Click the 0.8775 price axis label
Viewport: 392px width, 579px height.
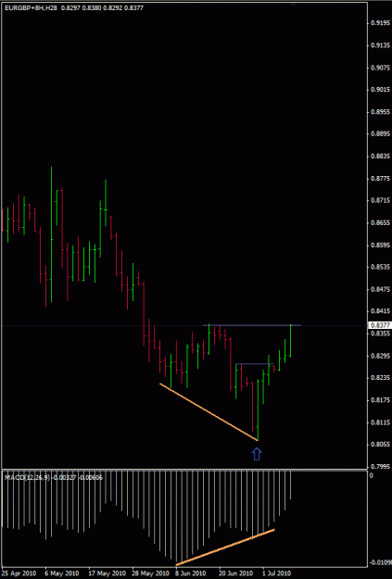[380, 179]
